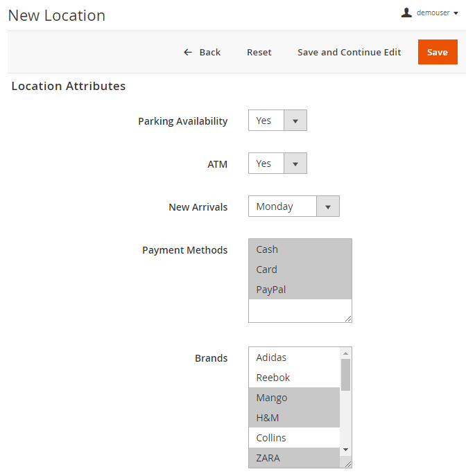The width and height of the screenshot is (475, 476).
Task: Click the demouser account avatar icon
Action: click(x=406, y=12)
